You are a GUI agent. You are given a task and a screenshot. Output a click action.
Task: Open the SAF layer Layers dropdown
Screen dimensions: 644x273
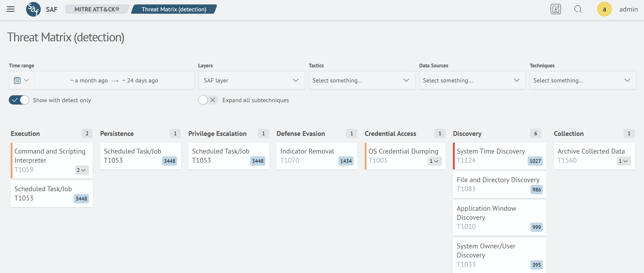pyautogui.click(x=251, y=80)
